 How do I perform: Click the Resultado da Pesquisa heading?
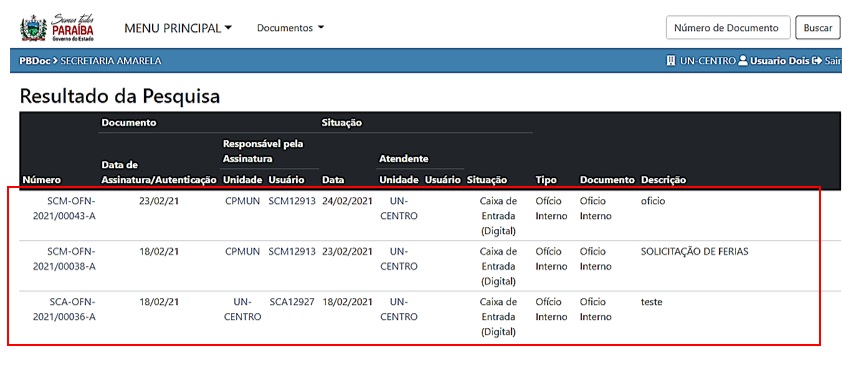click(x=120, y=96)
